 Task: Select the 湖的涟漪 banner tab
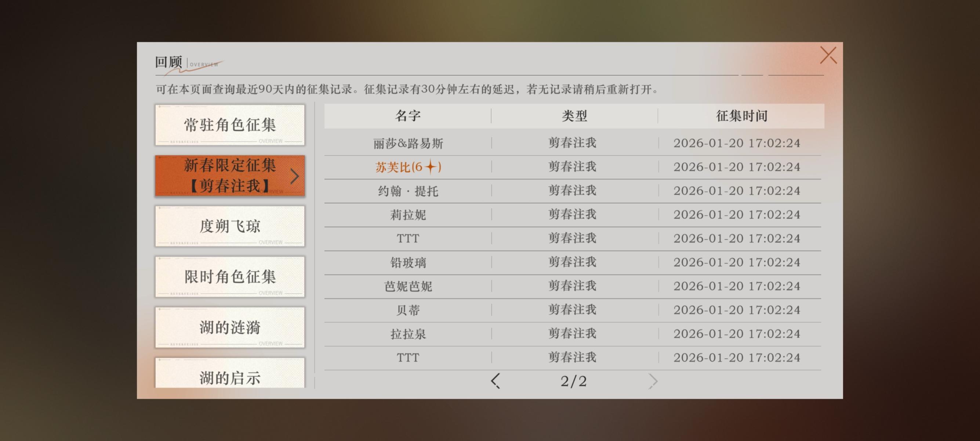click(x=230, y=327)
